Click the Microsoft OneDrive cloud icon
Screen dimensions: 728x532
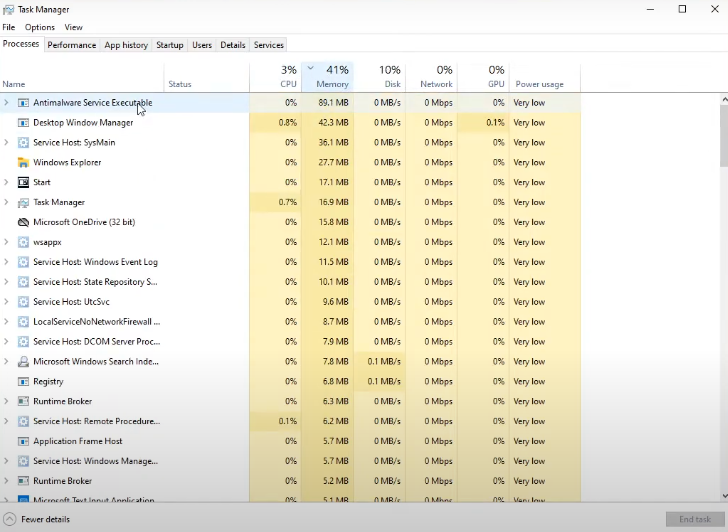(x=23, y=222)
